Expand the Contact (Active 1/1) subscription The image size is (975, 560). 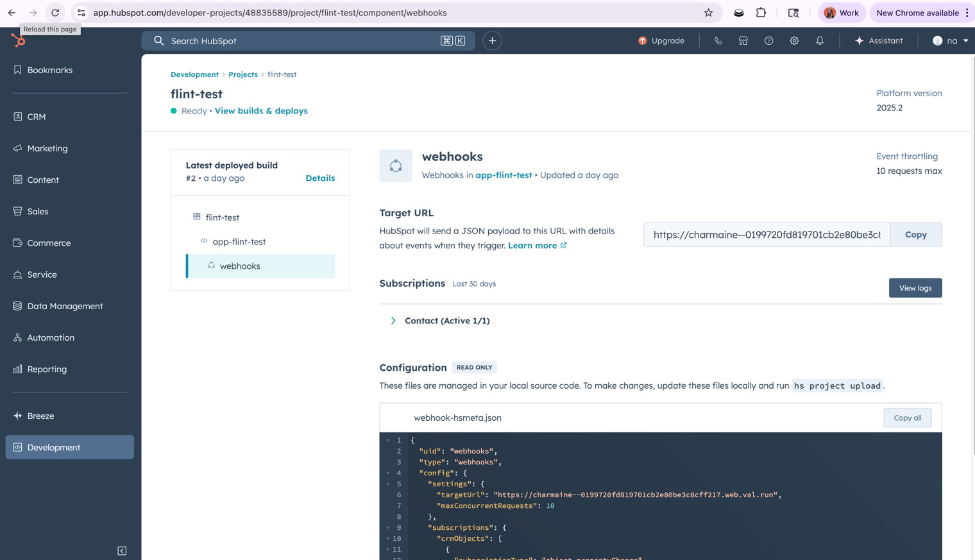point(393,321)
